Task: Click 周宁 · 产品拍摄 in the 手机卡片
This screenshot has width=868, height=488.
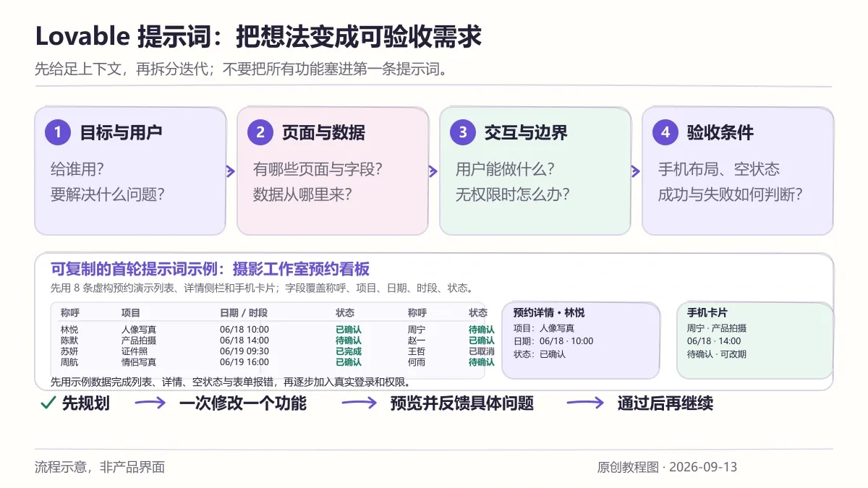Action: coord(717,328)
